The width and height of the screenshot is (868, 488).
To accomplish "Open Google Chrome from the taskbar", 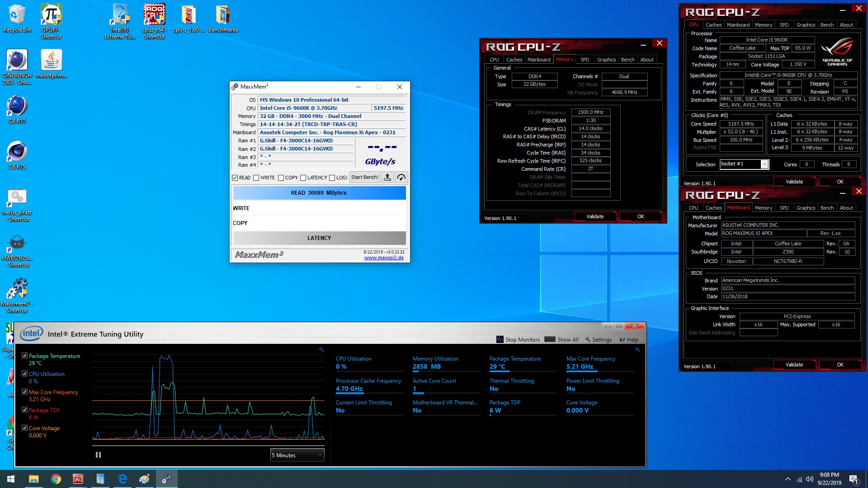I will [56, 479].
